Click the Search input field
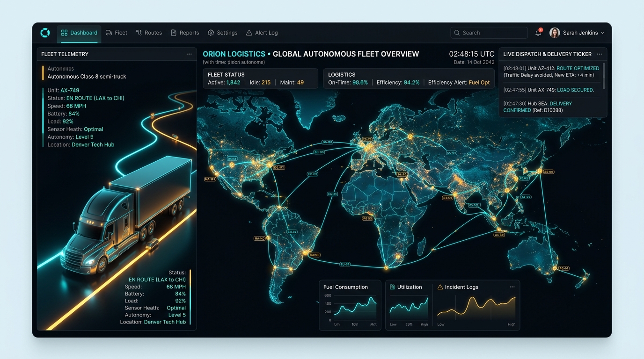Image resolution: width=644 pixels, height=359 pixels. (489, 33)
